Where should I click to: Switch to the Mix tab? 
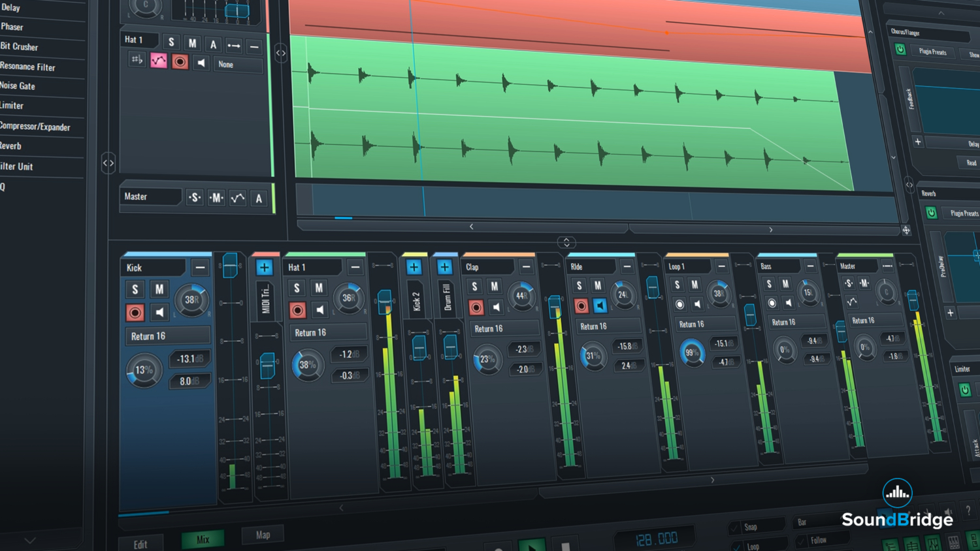(x=203, y=539)
